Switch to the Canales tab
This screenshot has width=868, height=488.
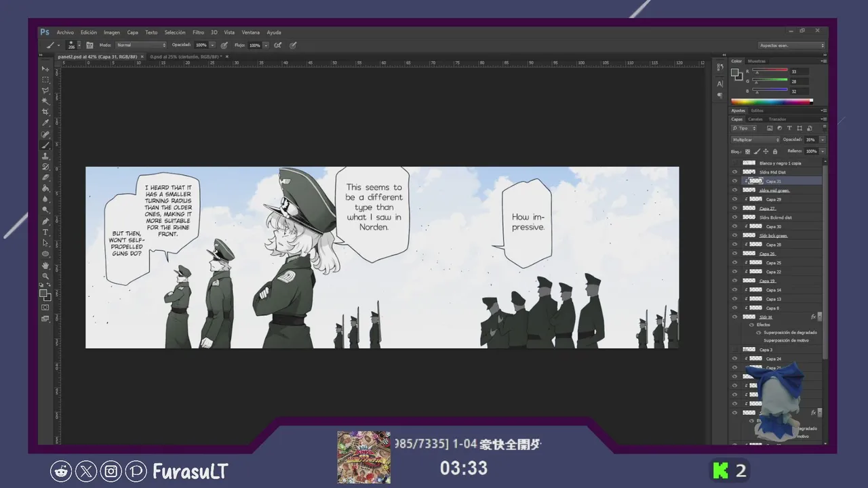[x=755, y=119]
